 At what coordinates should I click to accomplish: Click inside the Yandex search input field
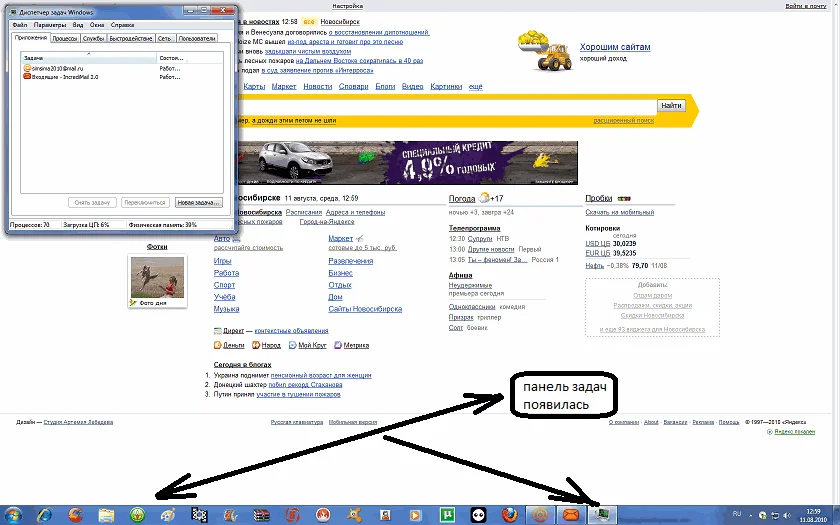(x=446, y=106)
